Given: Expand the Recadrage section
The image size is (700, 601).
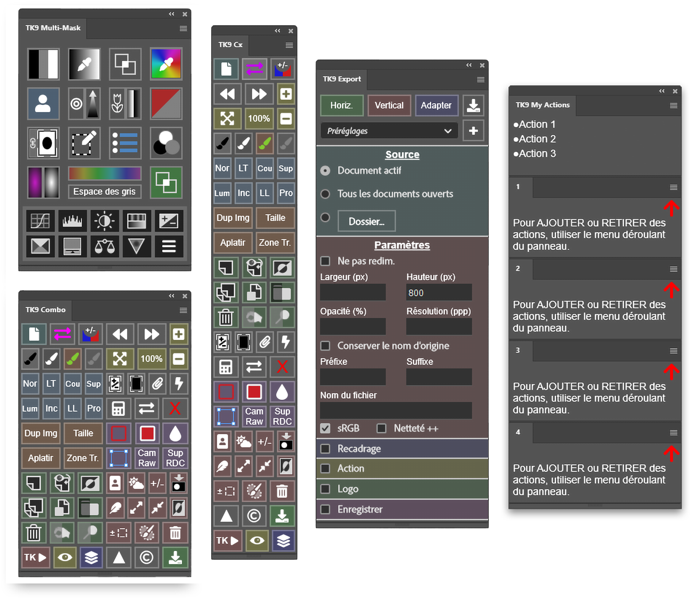Looking at the screenshot, I should click(x=402, y=448).
